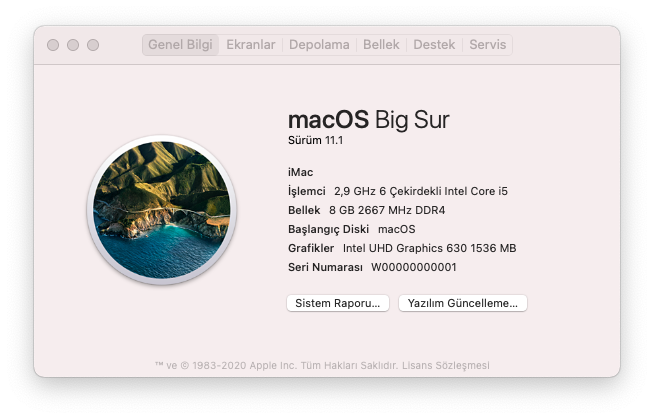This screenshot has height=419, width=654.
Task: Click Sürüm 11.1 to reveal build number
Action: coord(315,141)
